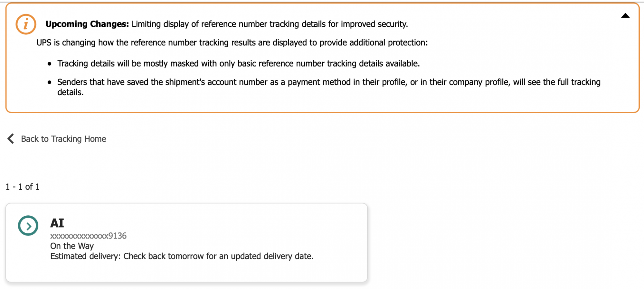Screen dimensions: 644x289
Task: Click the Senders that have saved bullet text
Action: tap(328, 82)
